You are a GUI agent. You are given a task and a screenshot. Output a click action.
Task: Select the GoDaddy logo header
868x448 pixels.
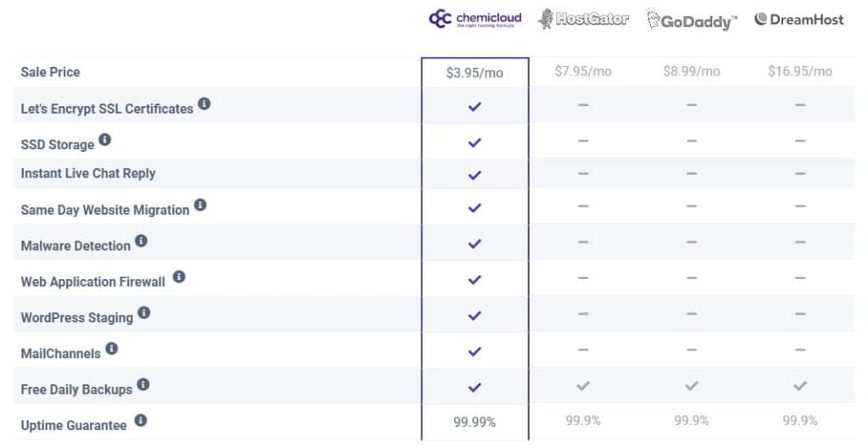pyautogui.click(x=692, y=20)
